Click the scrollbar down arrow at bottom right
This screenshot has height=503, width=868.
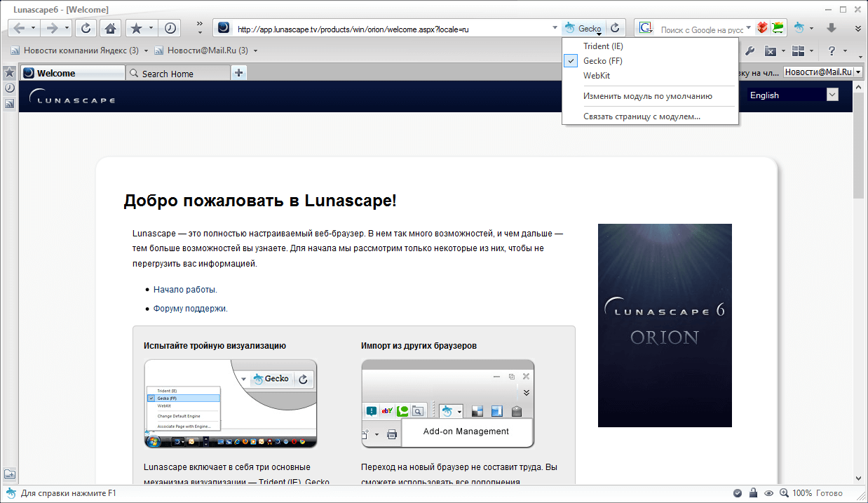tap(859, 477)
